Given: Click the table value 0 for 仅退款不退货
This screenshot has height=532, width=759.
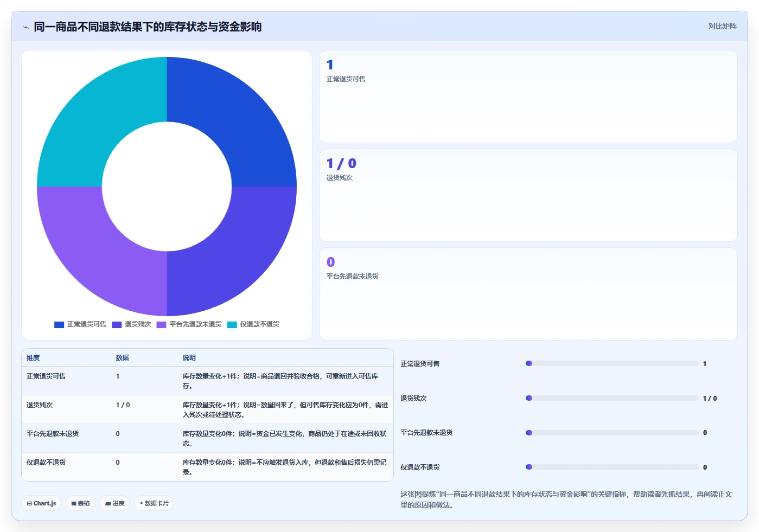Looking at the screenshot, I should [118, 463].
